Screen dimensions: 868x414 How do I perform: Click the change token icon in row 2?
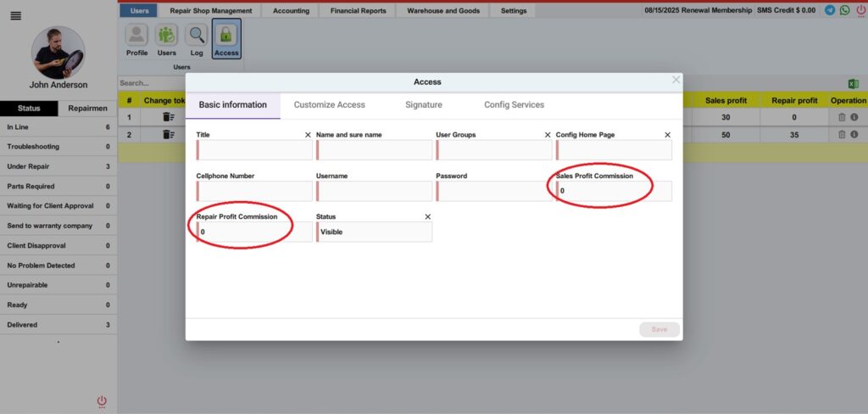[x=169, y=134]
